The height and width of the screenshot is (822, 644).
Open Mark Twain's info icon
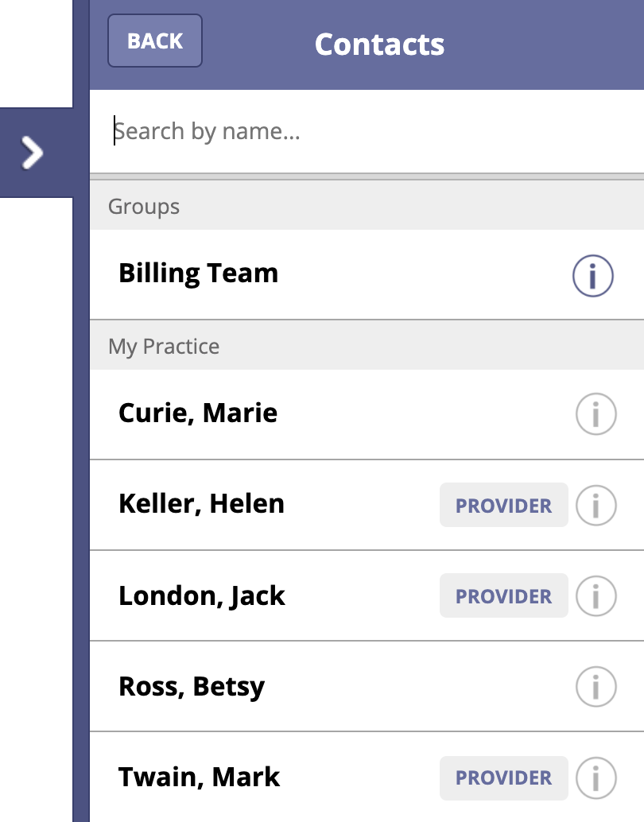(x=596, y=778)
